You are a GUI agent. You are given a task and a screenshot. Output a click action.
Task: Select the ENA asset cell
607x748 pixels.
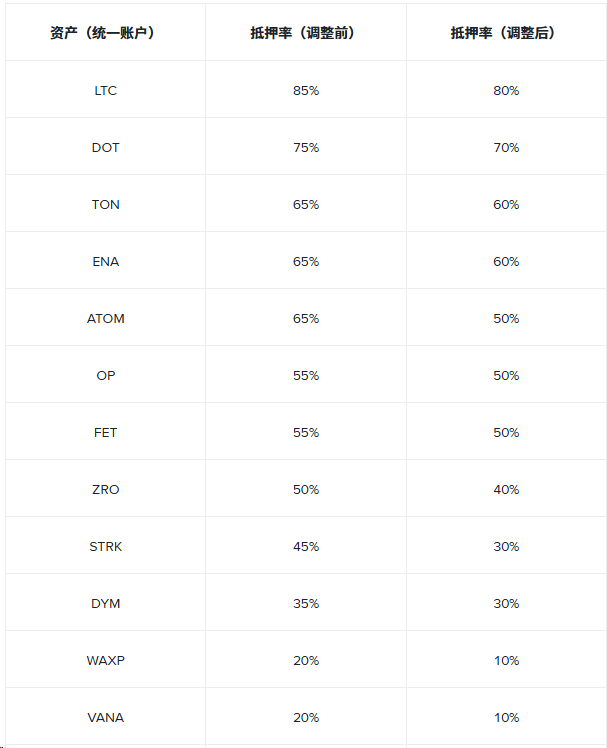click(105, 261)
